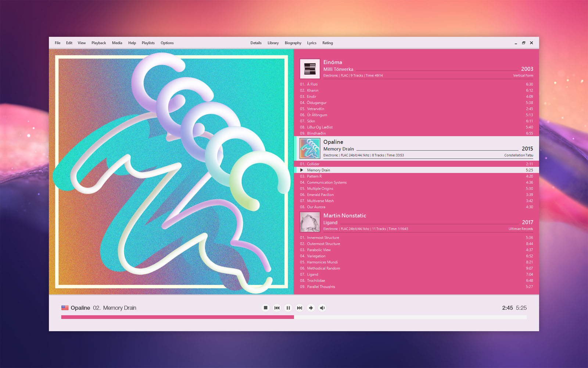Select track 02. Outermost Structure

coord(416,244)
